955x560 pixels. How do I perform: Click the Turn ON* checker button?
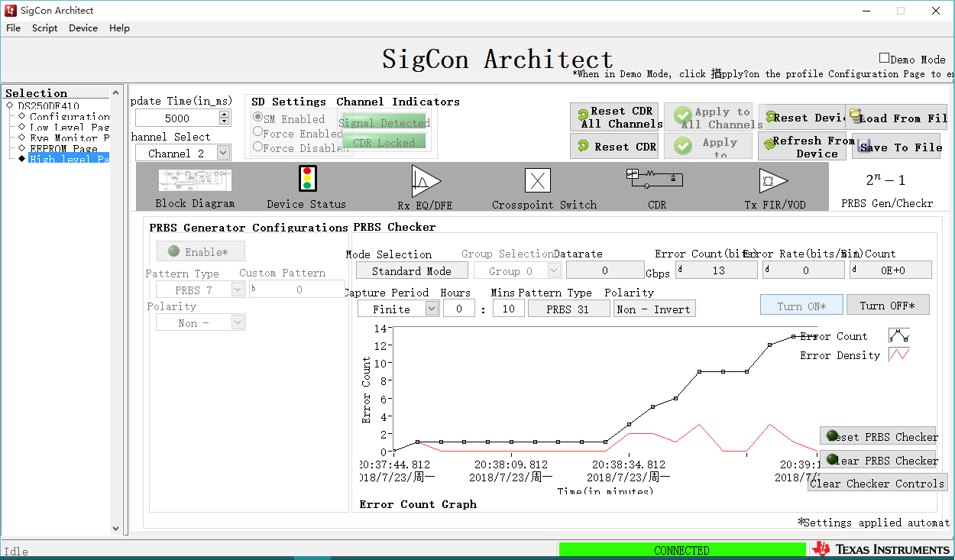pyautogui.click(x=801, y=305)
